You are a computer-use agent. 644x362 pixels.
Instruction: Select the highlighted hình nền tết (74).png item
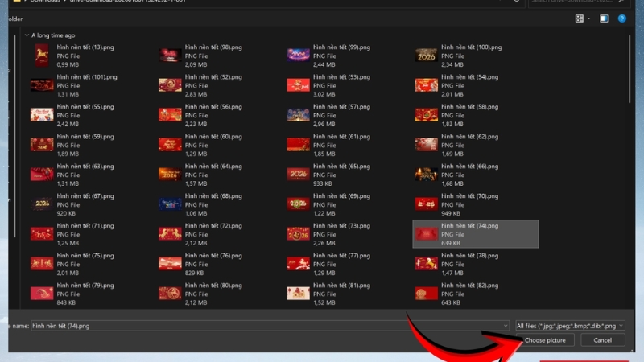point(475,233)
